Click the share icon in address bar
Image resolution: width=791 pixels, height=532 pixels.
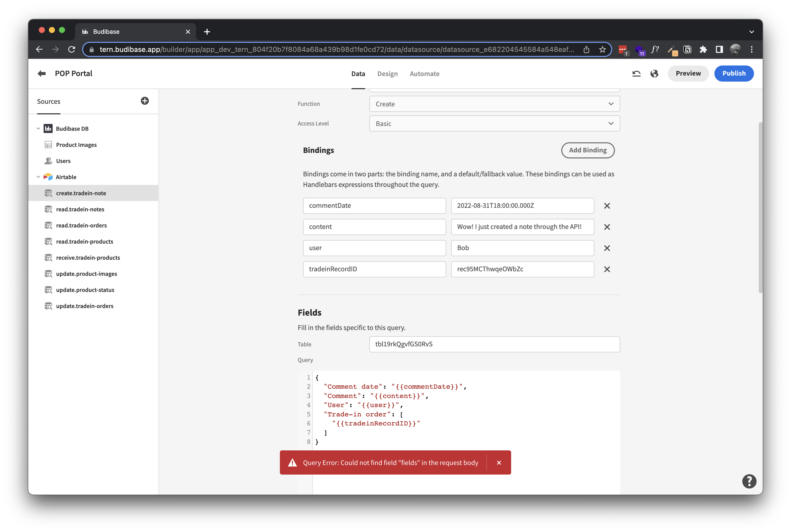tap(586, 50)
